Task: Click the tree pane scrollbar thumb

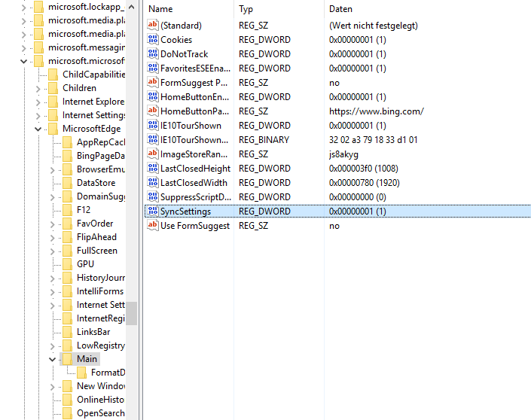Action: (131, 313)
